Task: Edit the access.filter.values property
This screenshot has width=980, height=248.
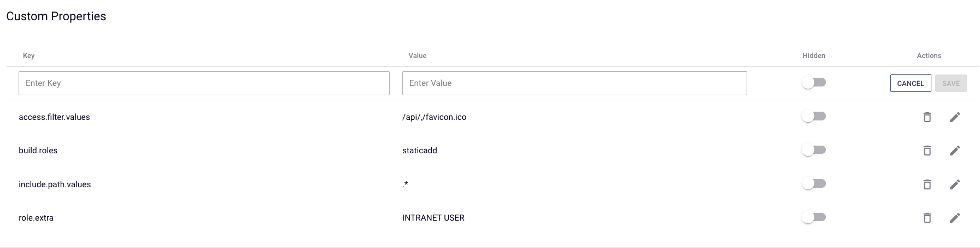Action: (955, 117)
